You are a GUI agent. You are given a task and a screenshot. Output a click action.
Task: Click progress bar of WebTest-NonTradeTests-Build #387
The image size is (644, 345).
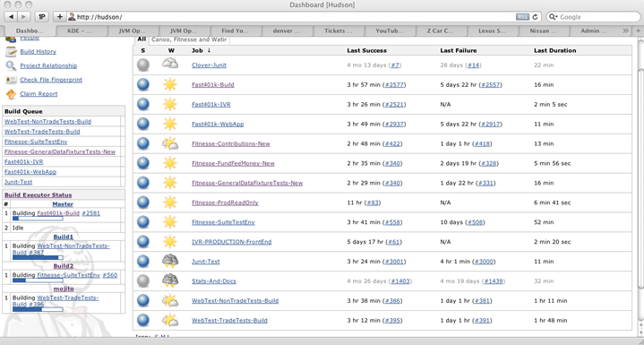38,257
